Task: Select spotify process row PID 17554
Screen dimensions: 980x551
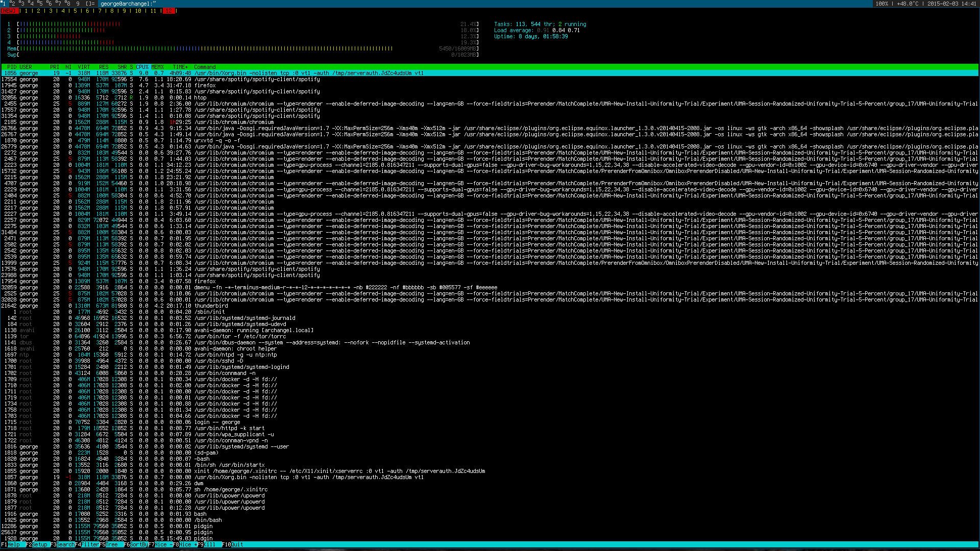Action: point(490,79)
